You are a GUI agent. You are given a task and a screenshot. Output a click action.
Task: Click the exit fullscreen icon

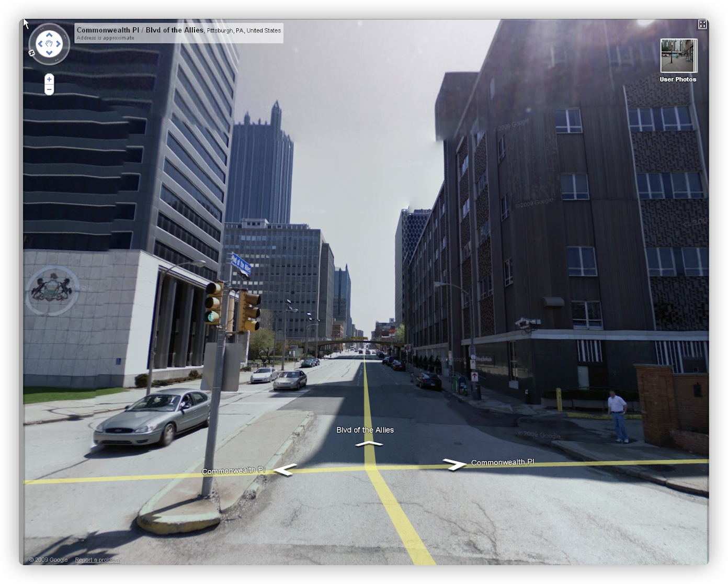point(702,24)
